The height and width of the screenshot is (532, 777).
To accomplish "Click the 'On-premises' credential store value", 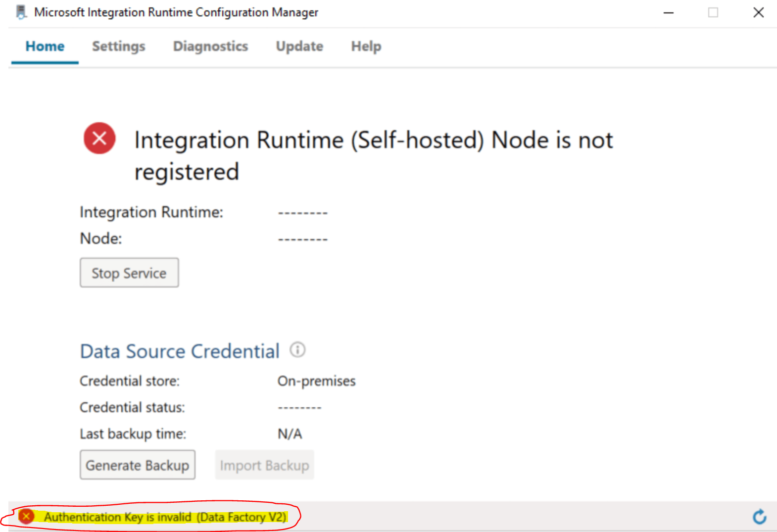I will [x=317, y=381].
